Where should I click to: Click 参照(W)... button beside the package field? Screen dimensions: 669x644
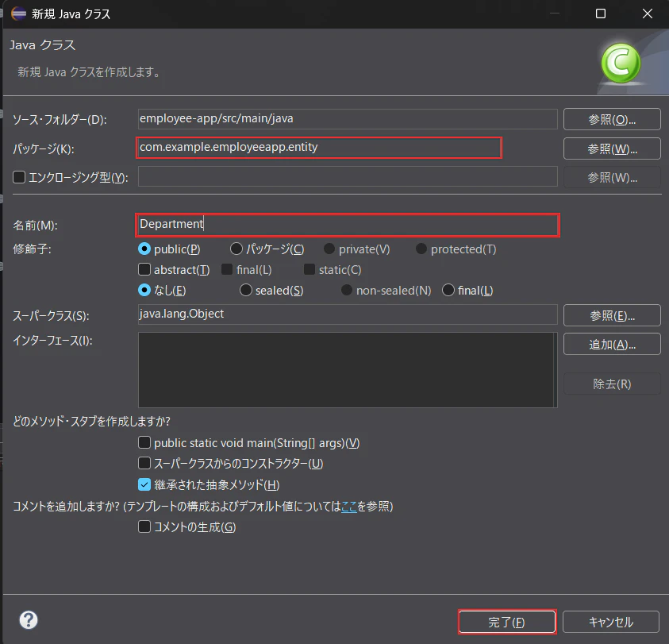click(612, 148)
